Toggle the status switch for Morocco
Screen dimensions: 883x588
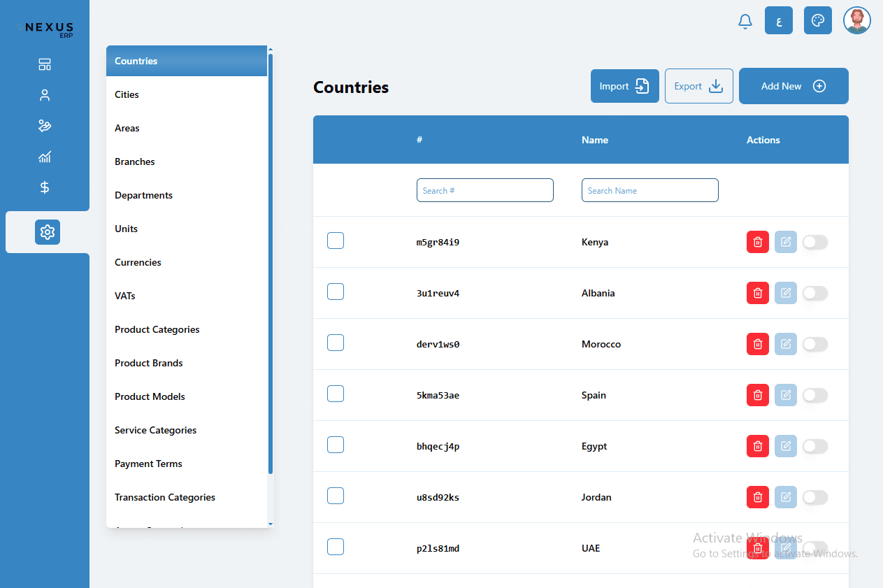tap(814, 344)
